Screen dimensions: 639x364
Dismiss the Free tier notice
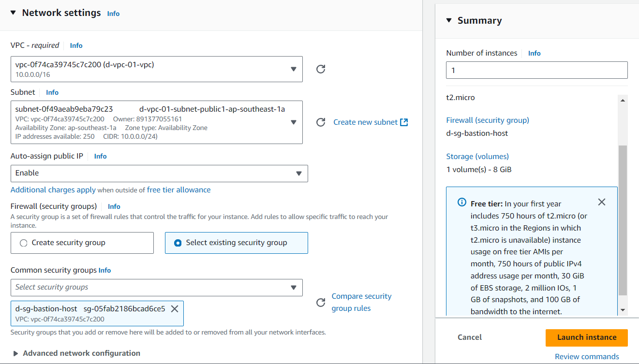(x=601, y=202)
